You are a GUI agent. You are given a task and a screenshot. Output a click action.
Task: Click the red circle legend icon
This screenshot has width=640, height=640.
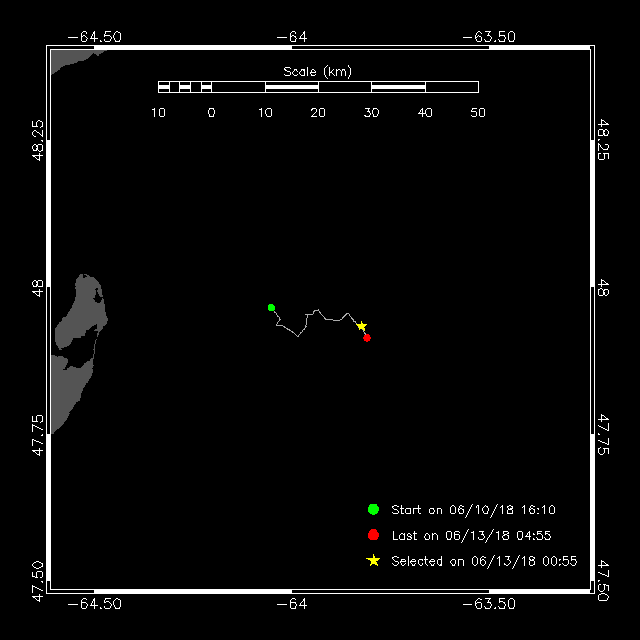pos(373,535)
